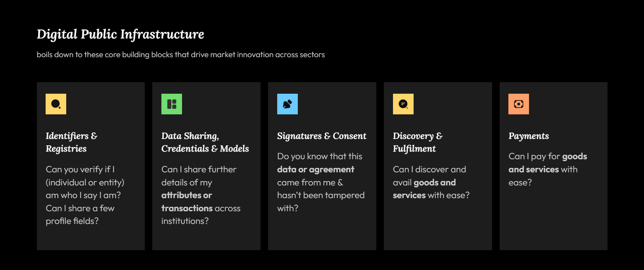This screenshot has height=270, width=644.
Task: Click the 'Digital Public Infrastructure' main title
Action: click(120, 34)
